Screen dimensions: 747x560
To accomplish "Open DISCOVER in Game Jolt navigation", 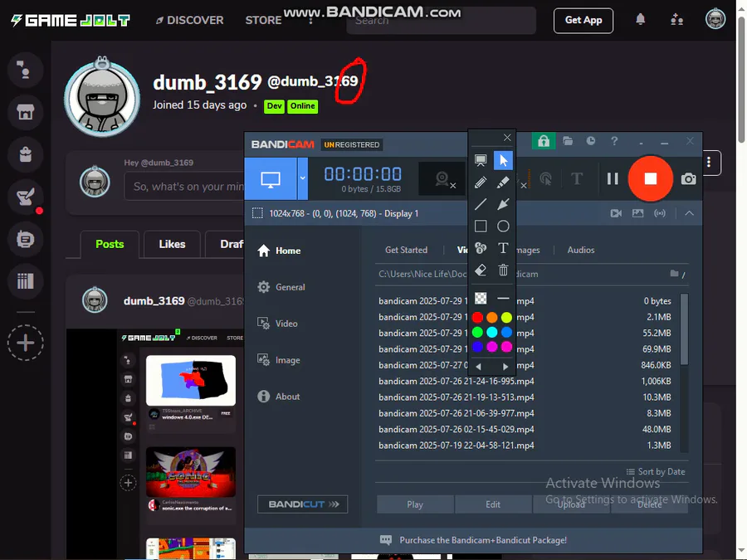I will click(x=189, y=20).
